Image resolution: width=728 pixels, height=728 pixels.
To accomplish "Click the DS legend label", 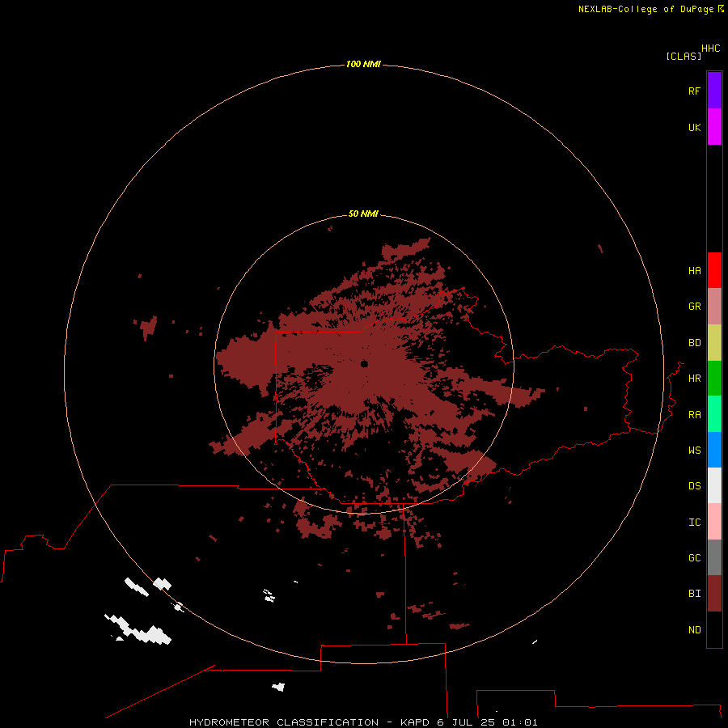I will coord(695,486).
